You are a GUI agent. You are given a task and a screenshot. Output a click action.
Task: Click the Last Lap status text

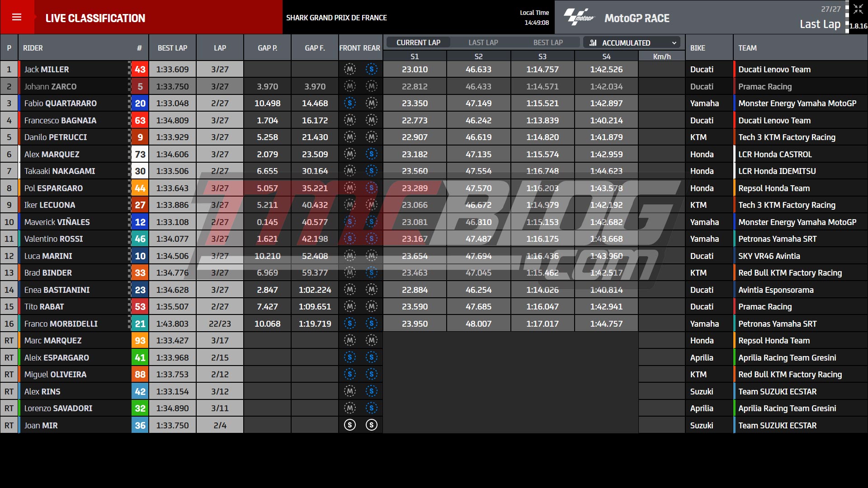(820, 24)
